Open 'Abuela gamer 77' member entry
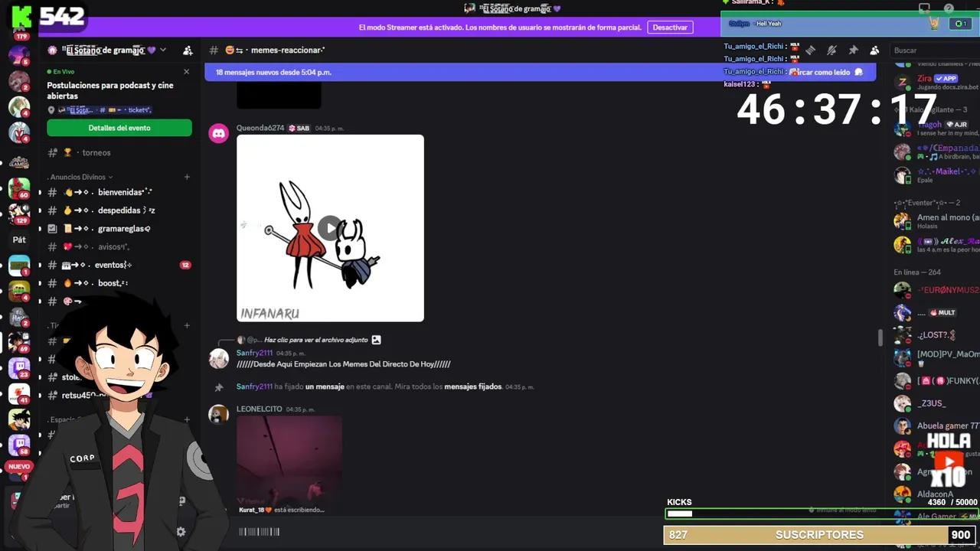Image resolution: width=980 pixels, height=551 pixels. 936,426
